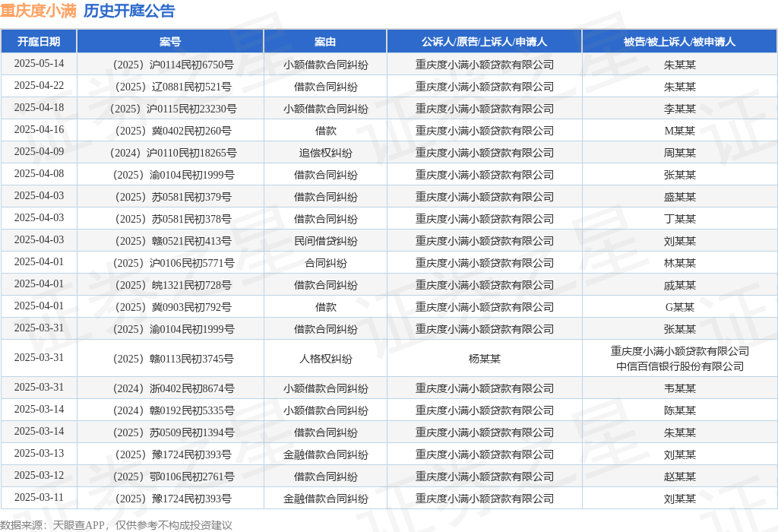The height and width of the screenshot is (532, 778).
Task: Click the date 2025-03-12
Action: 40,476
